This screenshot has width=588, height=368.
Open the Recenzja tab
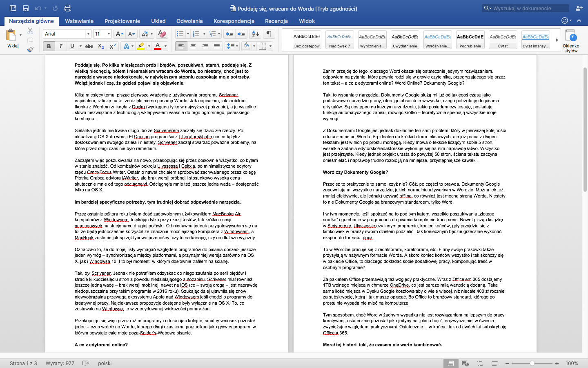point(276,21)
